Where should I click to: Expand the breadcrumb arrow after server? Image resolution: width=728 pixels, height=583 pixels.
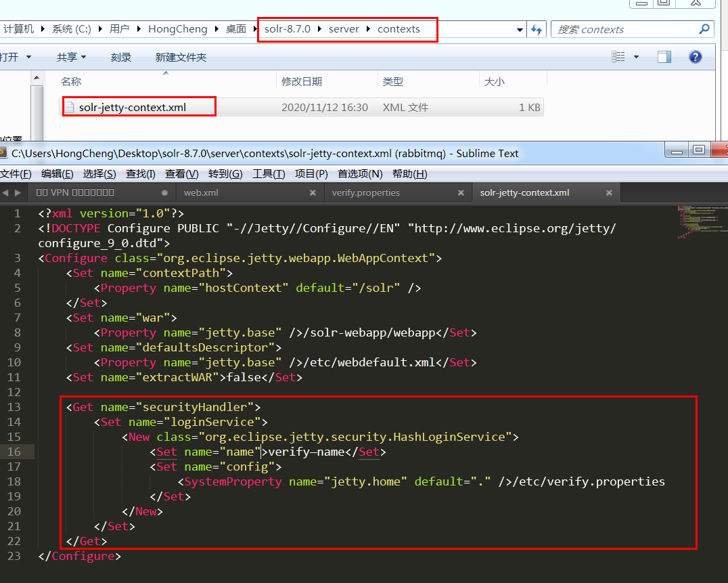368,29
